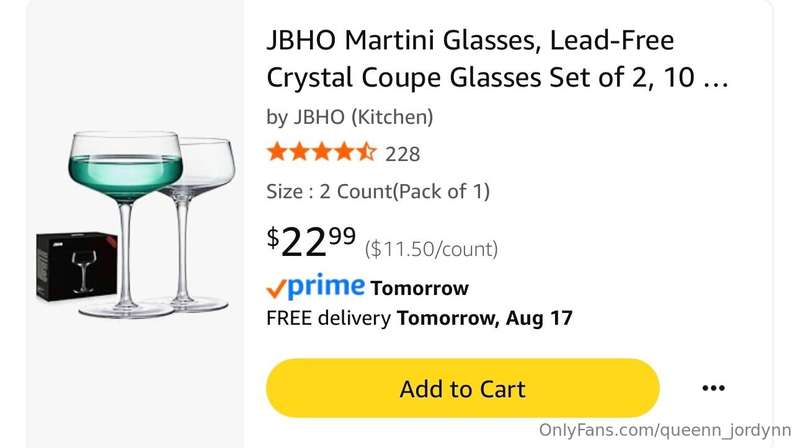Click FREE delivery Tomorrow, Aug 17 text
Screen dimensions: 800x448
419,318
